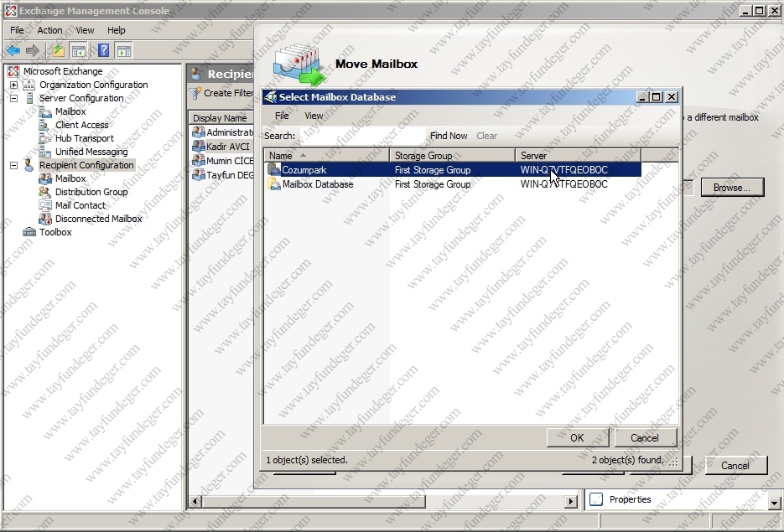Select the Distribution Group tree item

point(91,192)
